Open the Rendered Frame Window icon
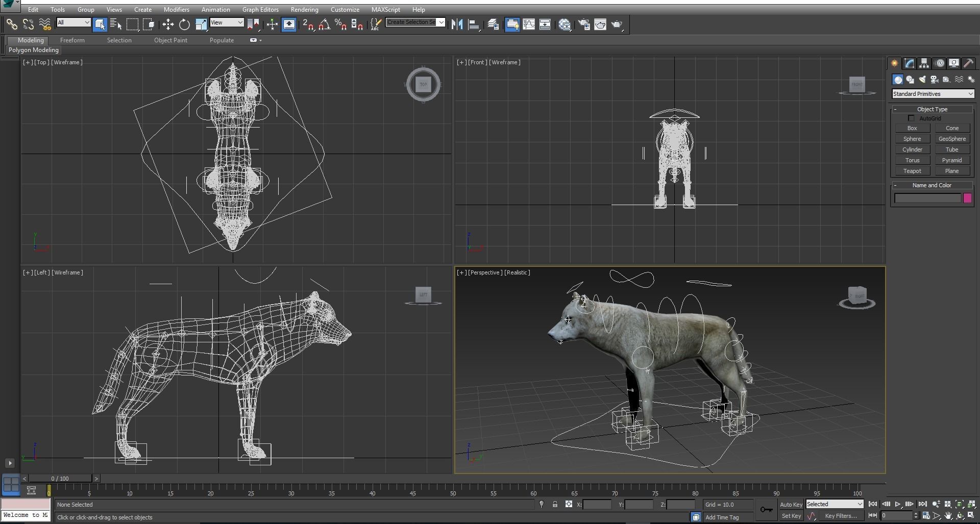The width and height of the screenshot is (980, 524). click(x=600, y=24)
